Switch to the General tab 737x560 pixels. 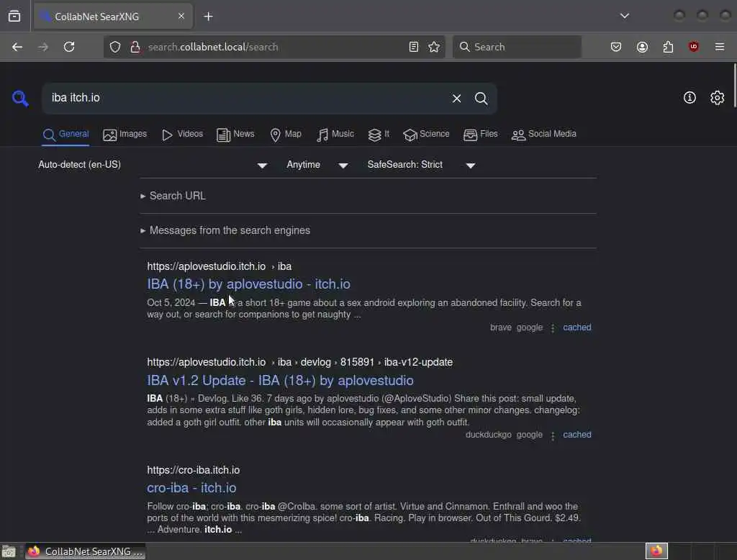65,135
